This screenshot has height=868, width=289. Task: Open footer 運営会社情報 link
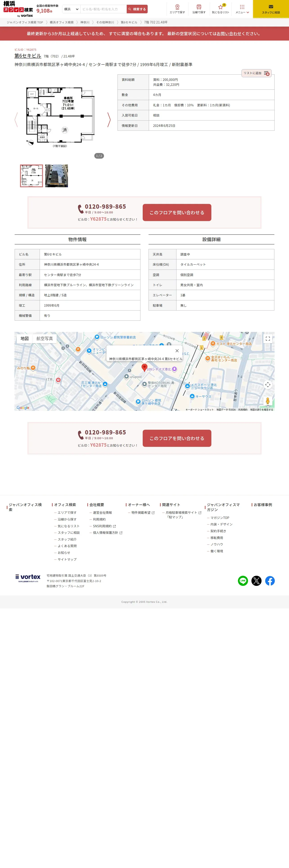coord(102,513)
